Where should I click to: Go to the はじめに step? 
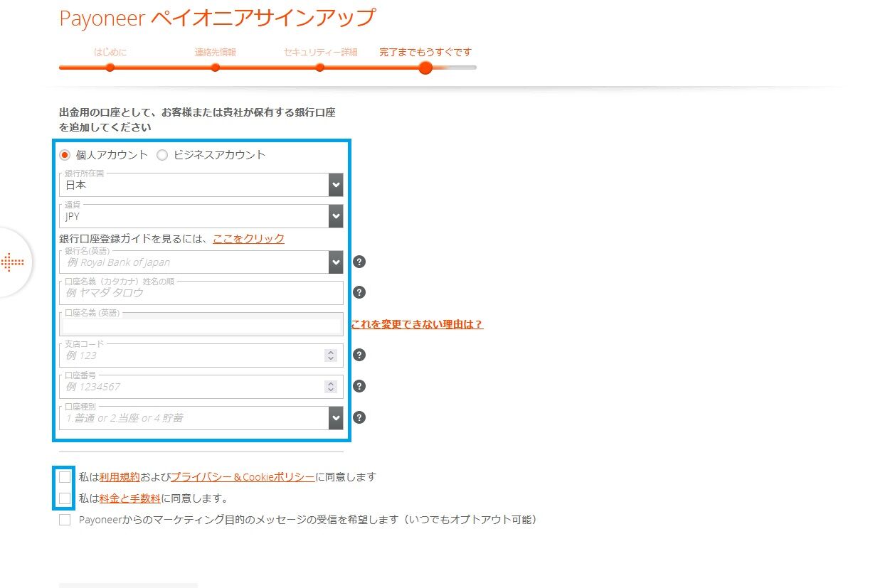coord(110,52)
